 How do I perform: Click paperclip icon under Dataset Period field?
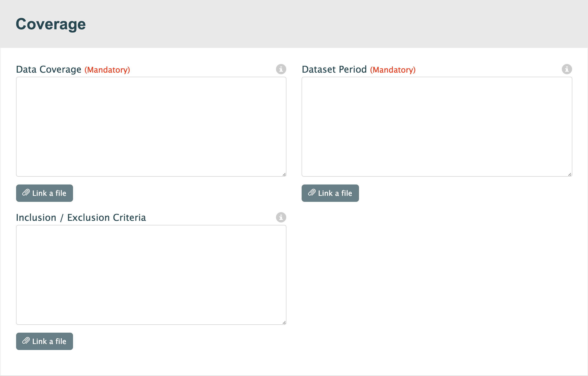(x=312, y=193)
